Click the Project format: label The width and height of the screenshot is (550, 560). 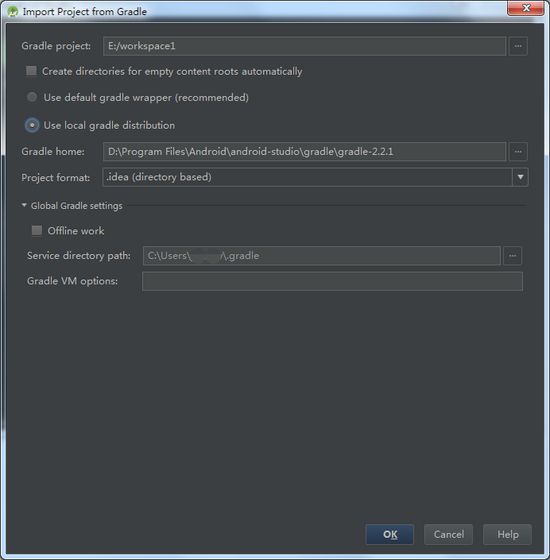click(x=56, y=178)
